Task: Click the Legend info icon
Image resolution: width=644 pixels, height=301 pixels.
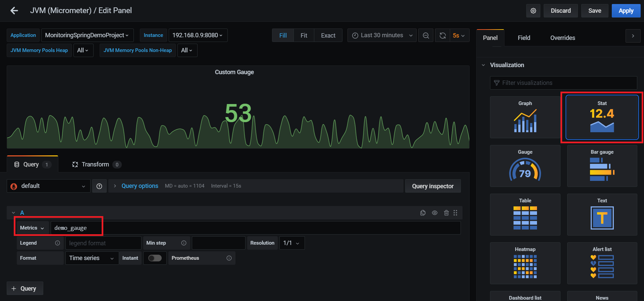Action: (x=57, y=243)
